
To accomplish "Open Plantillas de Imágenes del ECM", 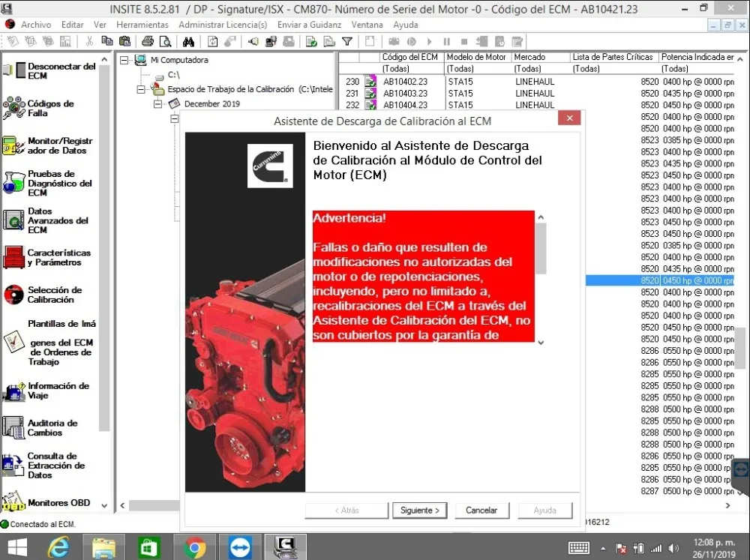I will click(x=49, y=343).
